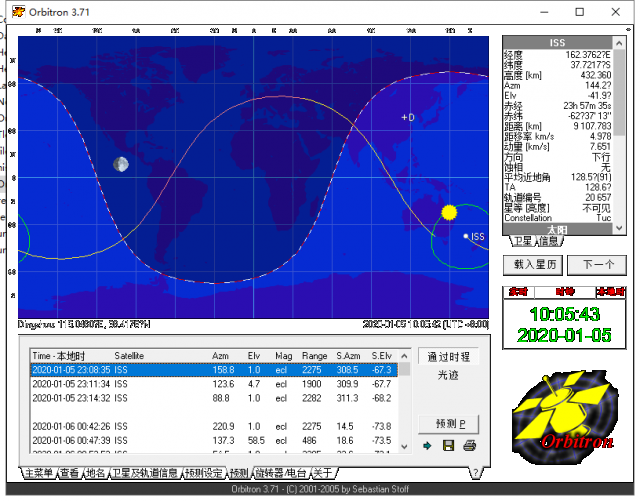Click the ISS header in info panel

click(x=557, y=43)
